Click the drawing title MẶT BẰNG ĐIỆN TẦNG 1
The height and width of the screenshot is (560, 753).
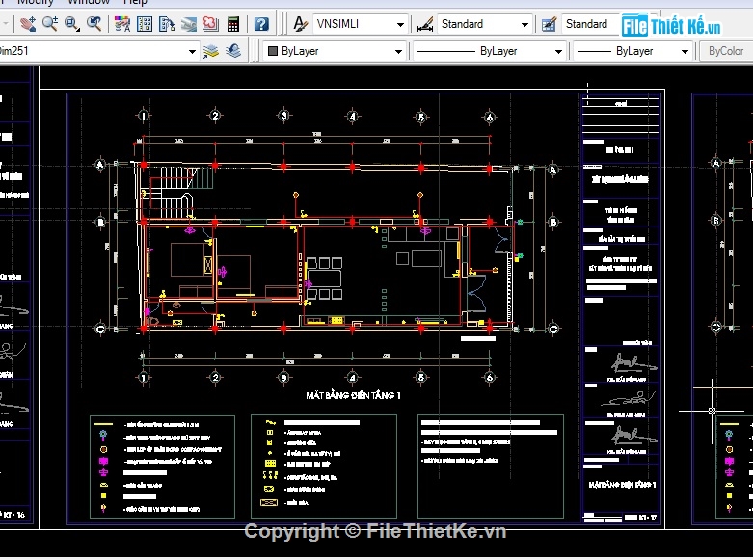353,395
